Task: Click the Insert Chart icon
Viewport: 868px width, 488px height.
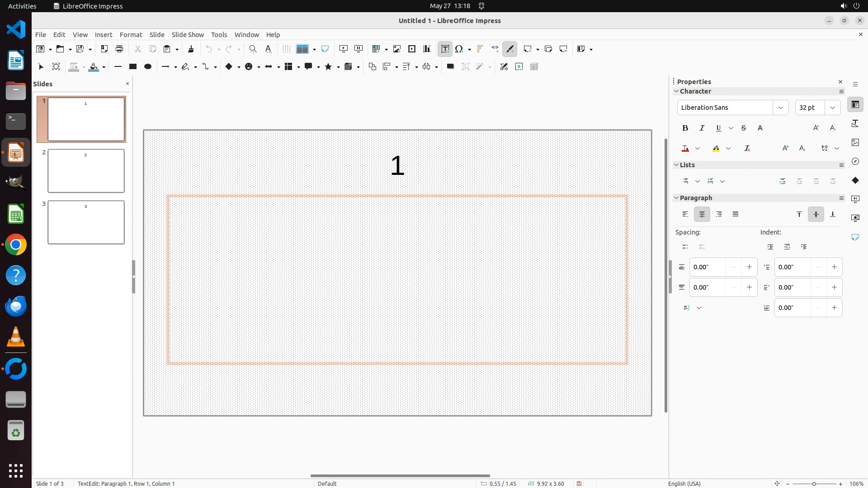Action: [427, 49]
